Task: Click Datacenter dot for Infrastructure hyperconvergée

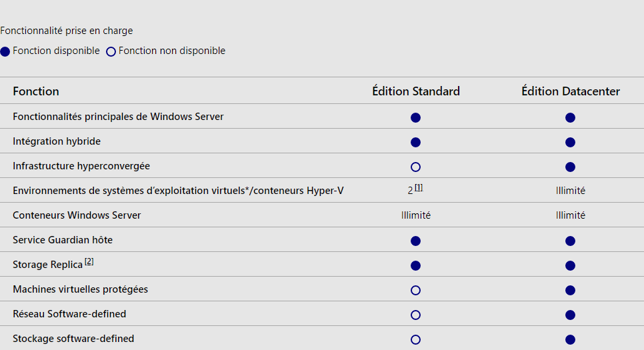Action: (x=570, y=167)
